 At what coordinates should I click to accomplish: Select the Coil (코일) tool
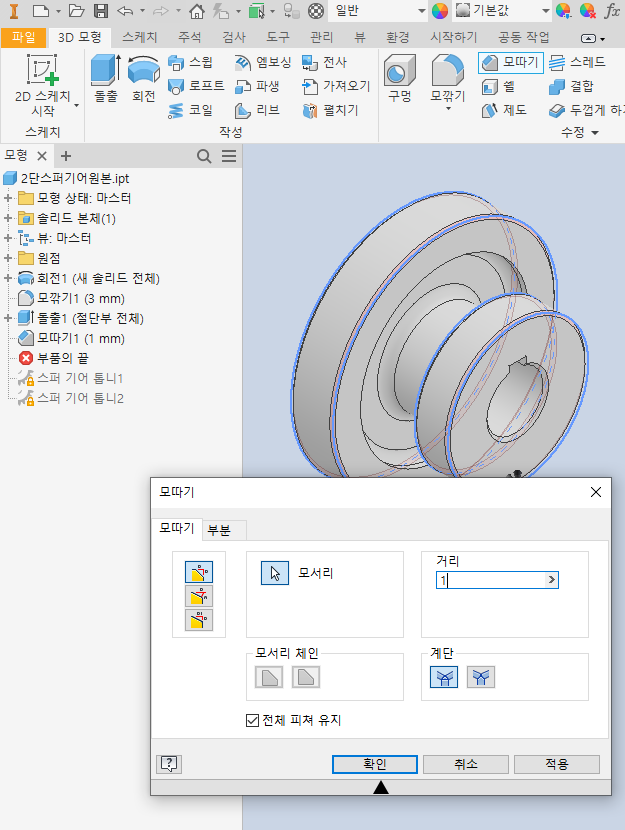coord(191,110)
